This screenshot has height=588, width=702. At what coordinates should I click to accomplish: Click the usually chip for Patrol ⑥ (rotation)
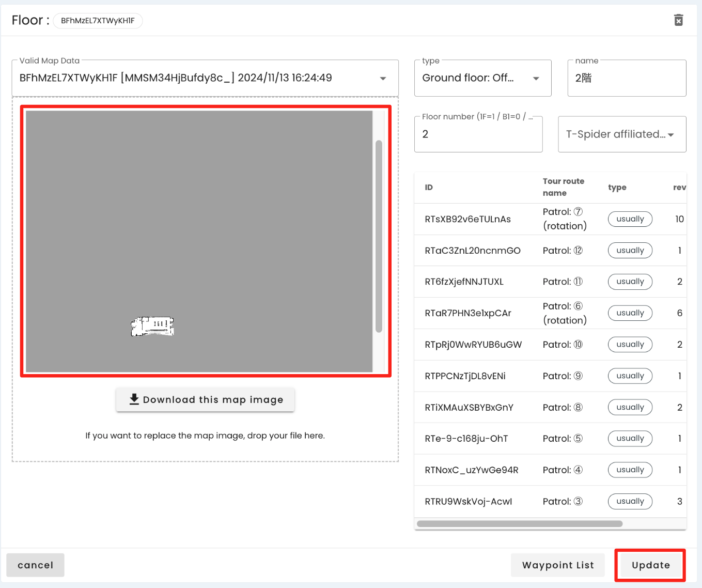click(630, 313)
